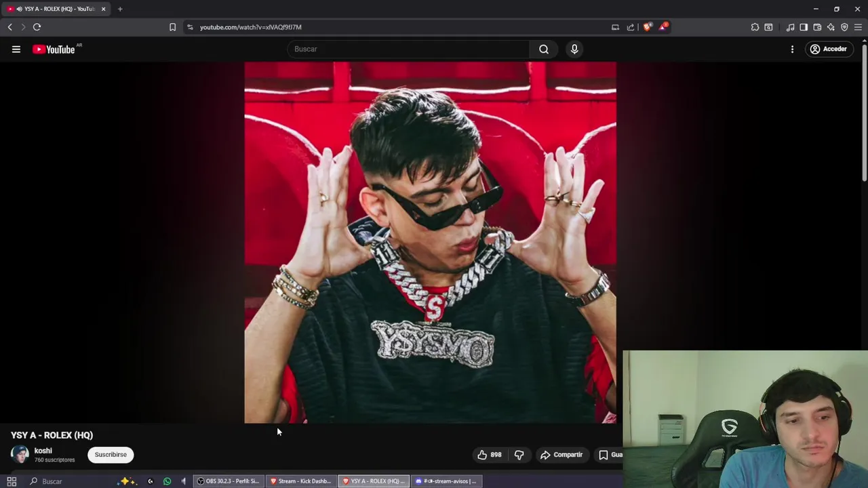Viewport: 868px width, 488px height.
Task: Open the WhatsApp taskbar icon
Action: click(x=167, y=481)
